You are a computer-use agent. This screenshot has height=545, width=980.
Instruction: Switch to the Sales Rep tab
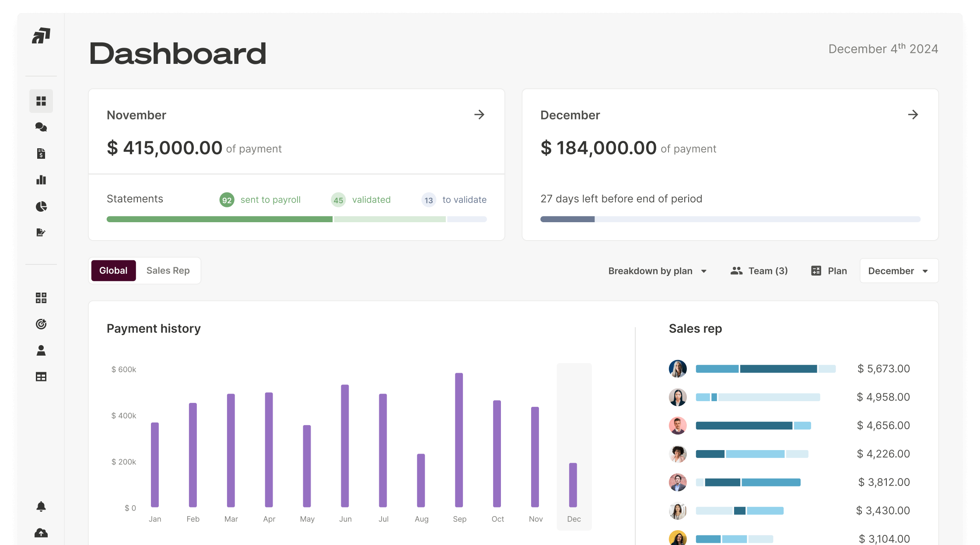coord(168,270)
